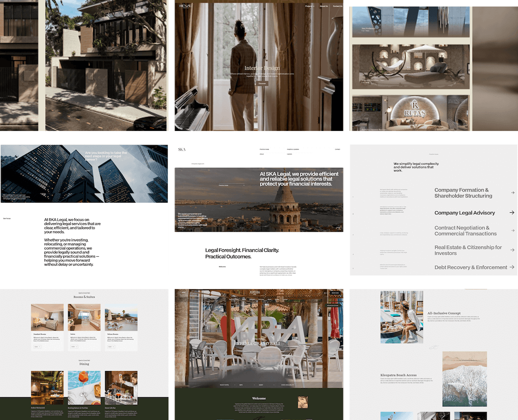
Task: Click the View button under Deluxe Rooms
Action: click(x=111, y=347)
